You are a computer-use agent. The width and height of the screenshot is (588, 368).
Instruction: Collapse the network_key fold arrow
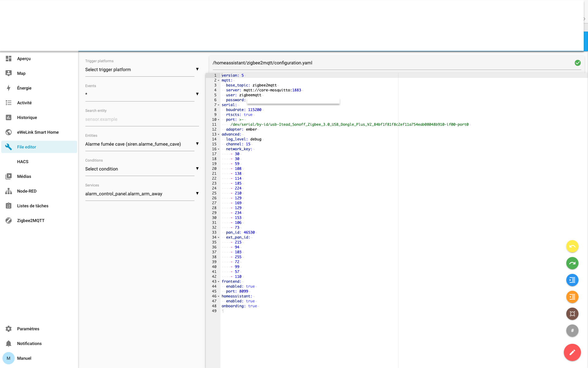point(219,149)
